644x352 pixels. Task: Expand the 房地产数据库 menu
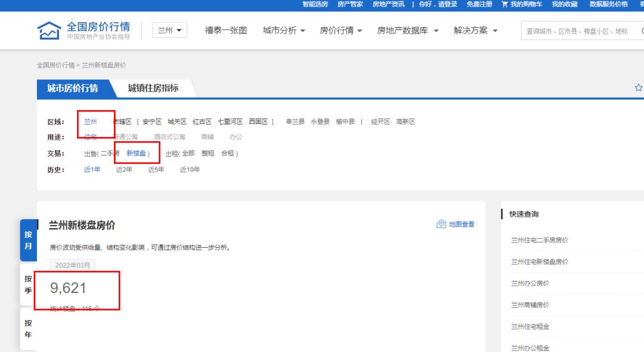[x=407, y=30]
